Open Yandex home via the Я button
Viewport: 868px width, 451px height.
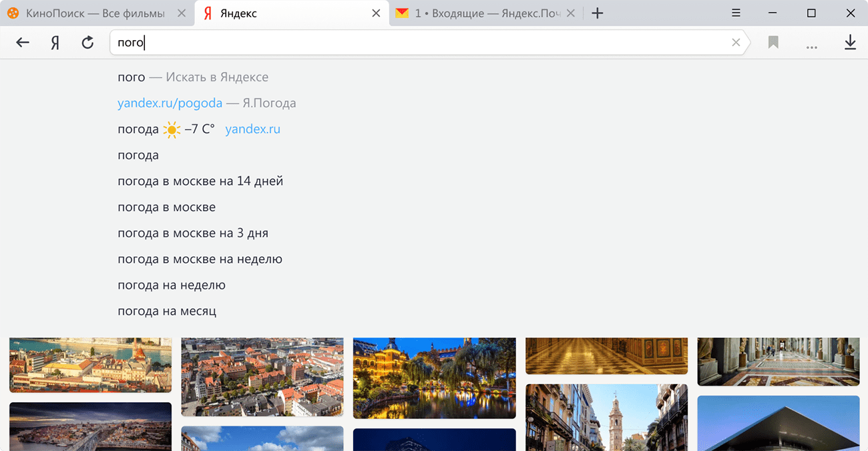pyautogui.click(x=55, y=43)
